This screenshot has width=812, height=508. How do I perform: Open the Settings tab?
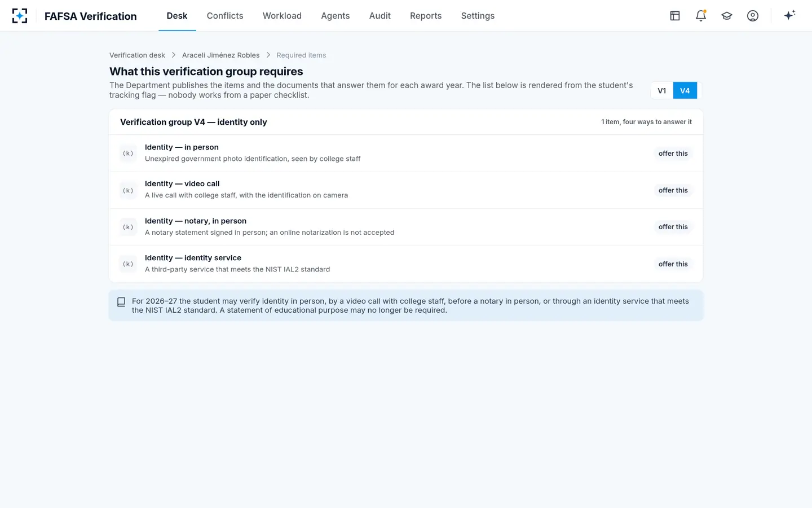point(478,16)
